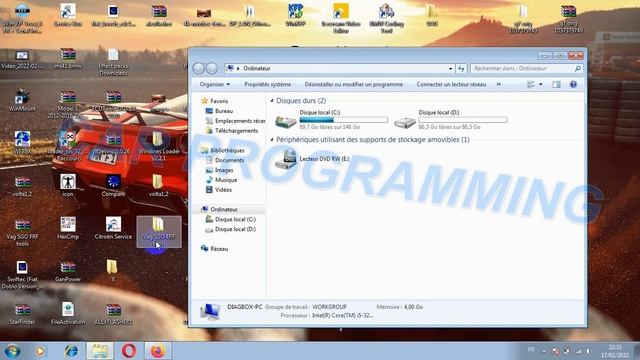Click the Explorer taskbar button
The image size is (640, 360).
[x=100, y=351]
